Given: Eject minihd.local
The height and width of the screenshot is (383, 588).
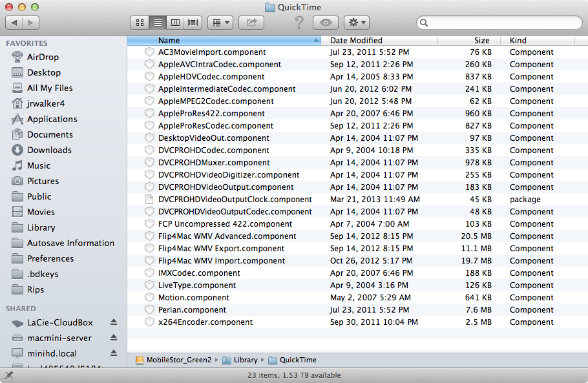Looking at the screenshot, I should click(114, 353).
